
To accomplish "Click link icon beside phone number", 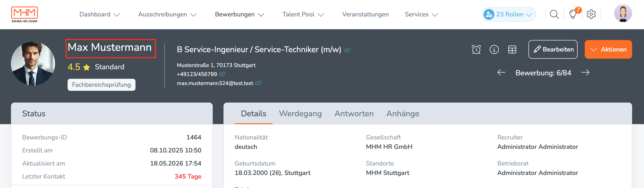I will click(222, 74).
